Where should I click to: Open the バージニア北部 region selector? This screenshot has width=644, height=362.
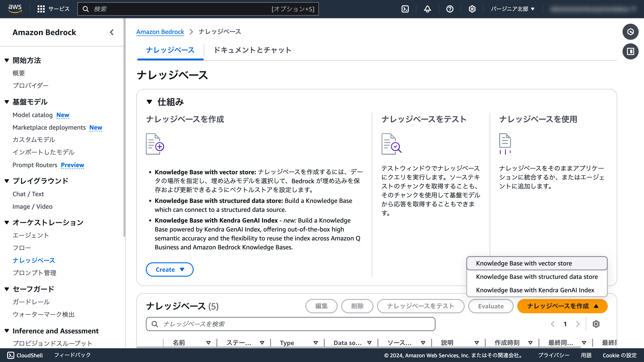pyautogui.click(x=513, y=9)
